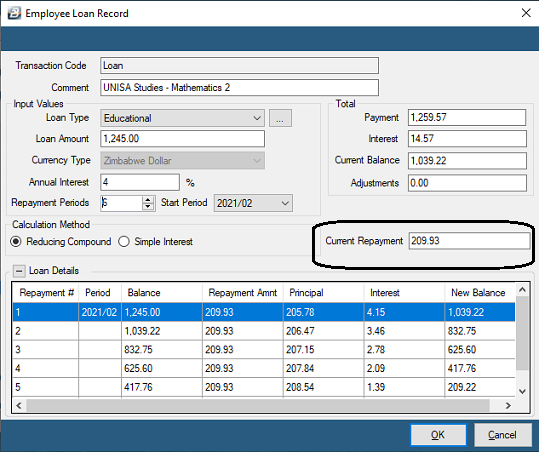539x452 pixels.
Task: Click the Repayment # column header
Action: [46, 293]
